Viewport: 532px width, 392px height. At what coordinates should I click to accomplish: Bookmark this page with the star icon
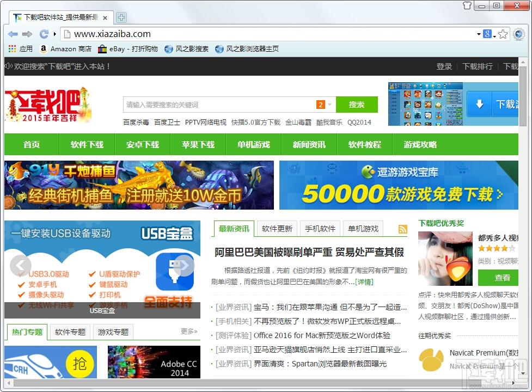pyautogui.click(x=503, y=34)
